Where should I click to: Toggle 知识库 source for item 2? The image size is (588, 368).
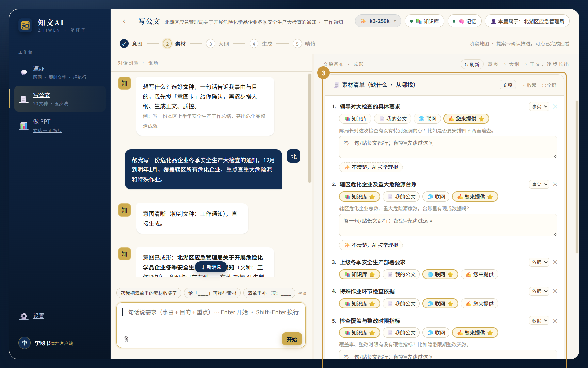click(x=360, y=197)
